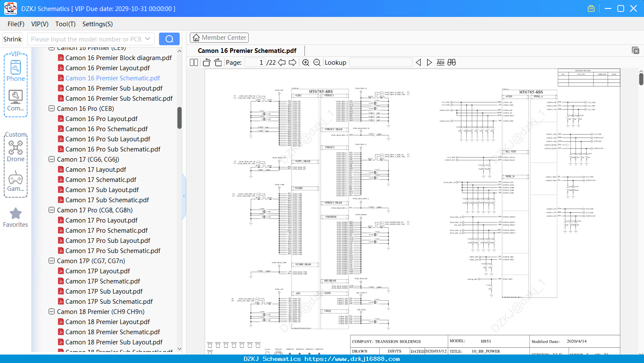This screenshot has height=363, width=644.
Task: Open Camon 17 Layout.pdf
Action: click(96, 169)
